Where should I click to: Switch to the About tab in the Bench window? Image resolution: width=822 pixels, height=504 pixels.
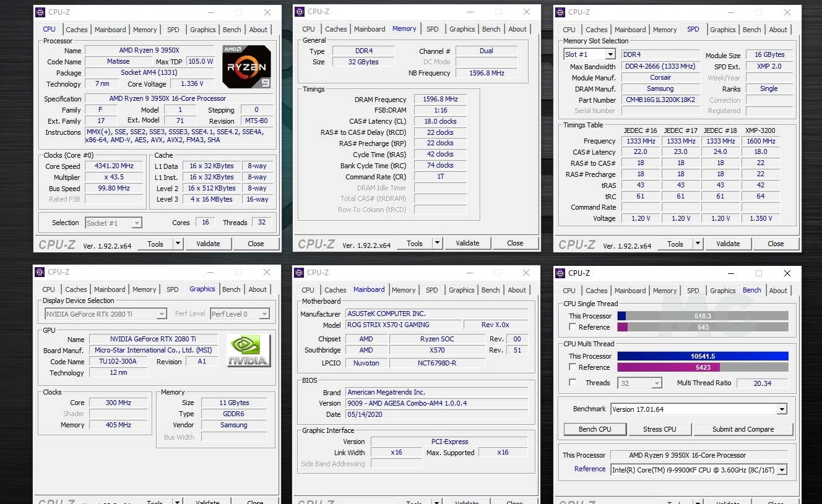point(778,291)
